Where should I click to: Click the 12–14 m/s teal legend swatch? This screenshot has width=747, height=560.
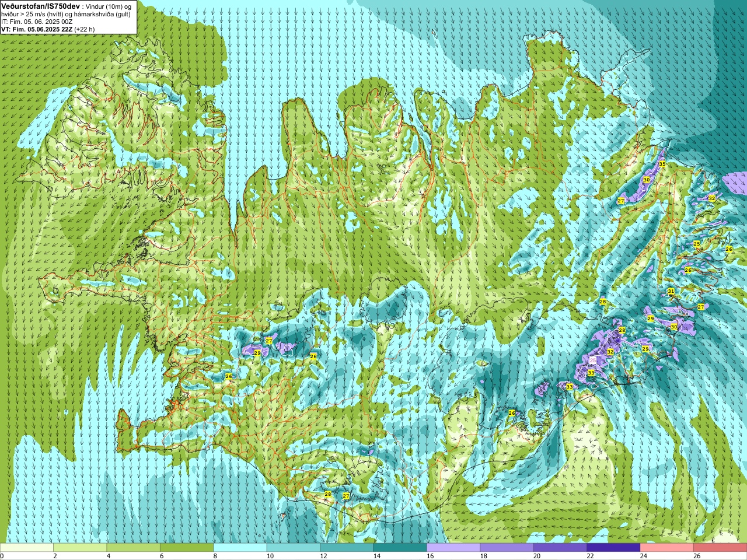click(x=347, y=548)
